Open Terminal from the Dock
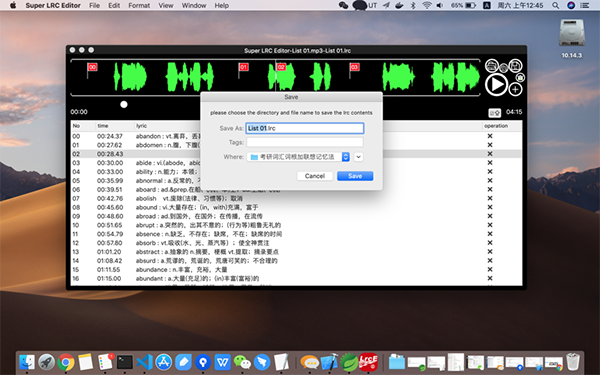Screen dimensions: 600x375 [125, 362]
